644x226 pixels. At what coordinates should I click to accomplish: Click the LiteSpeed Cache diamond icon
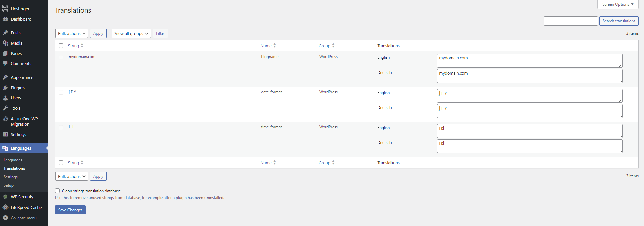coord(5,207)
